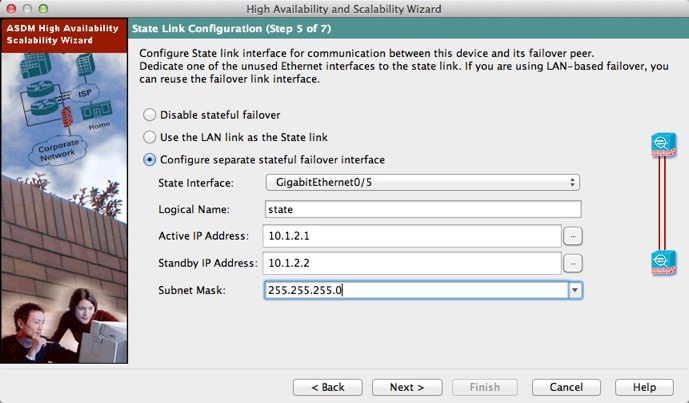Viewport: 689px width, 403px height.
Task: Click the ISP cloud in the sidebar diagram
Action: click(84, 93)
